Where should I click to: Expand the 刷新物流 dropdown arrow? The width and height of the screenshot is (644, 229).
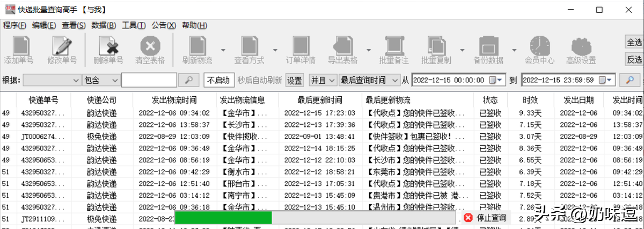[223, 49]
